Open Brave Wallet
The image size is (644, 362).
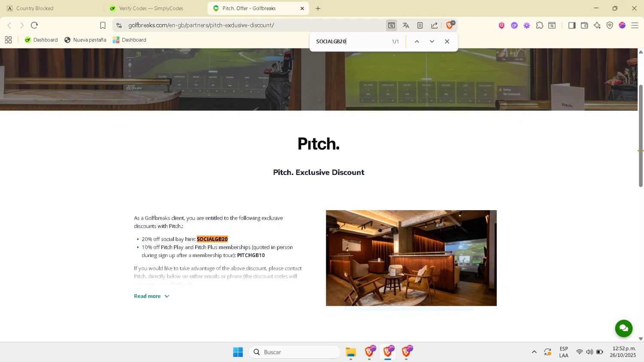584,25
